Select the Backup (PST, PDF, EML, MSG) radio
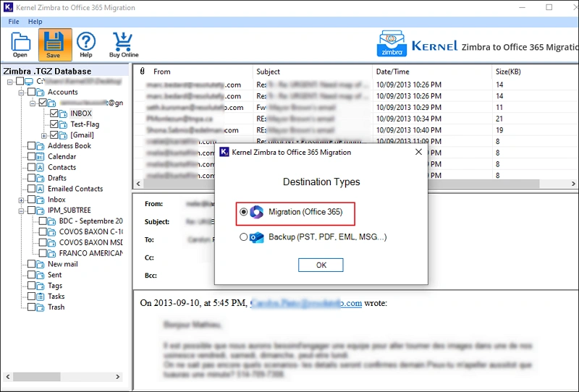579x392 pixels. tap(243, 237)
